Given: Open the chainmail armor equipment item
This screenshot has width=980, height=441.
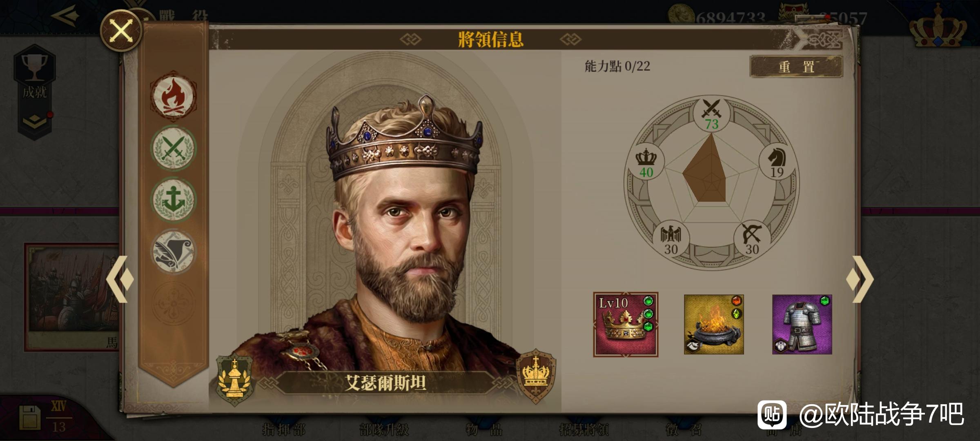Looking at the screenshot, I should click(802, 324).
